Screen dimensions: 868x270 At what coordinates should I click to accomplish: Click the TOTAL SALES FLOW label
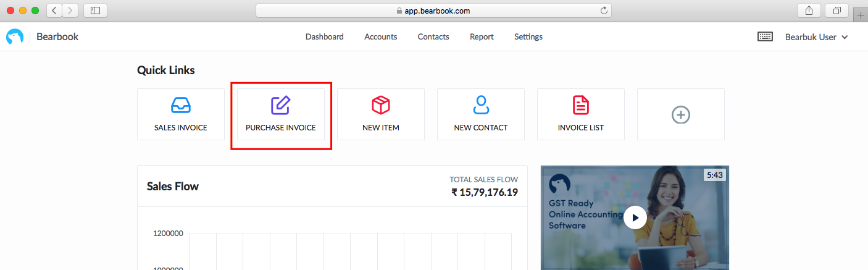pos(484,180)
